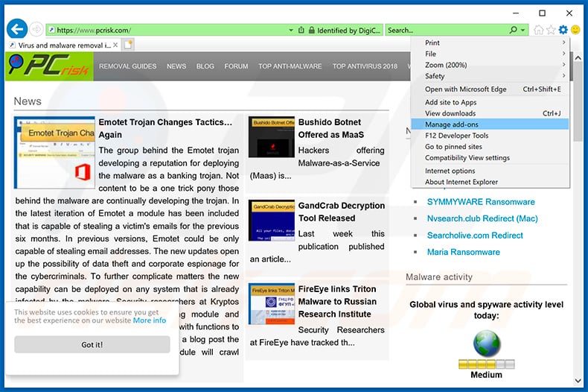The height and width of the screenshot is (392, 588).
Task: Select Go to pinned sites
Action: 490,146
